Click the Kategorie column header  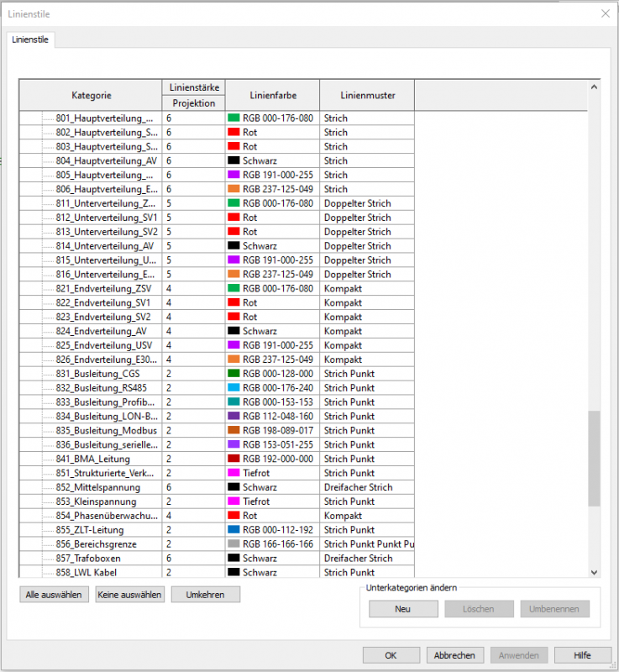[x=91, y=96]
